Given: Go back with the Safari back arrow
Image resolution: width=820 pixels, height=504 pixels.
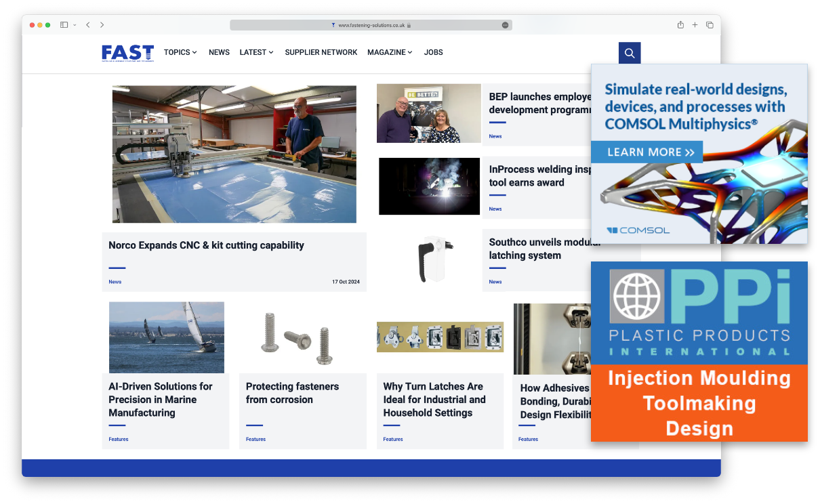Looking at the screenshot, I should coord(87,25).
